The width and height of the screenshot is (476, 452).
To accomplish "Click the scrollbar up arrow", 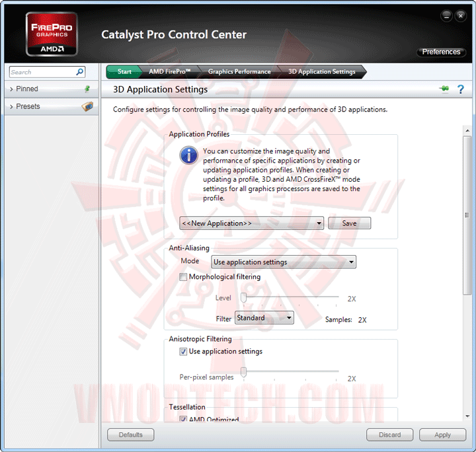I will coord(467,131).
